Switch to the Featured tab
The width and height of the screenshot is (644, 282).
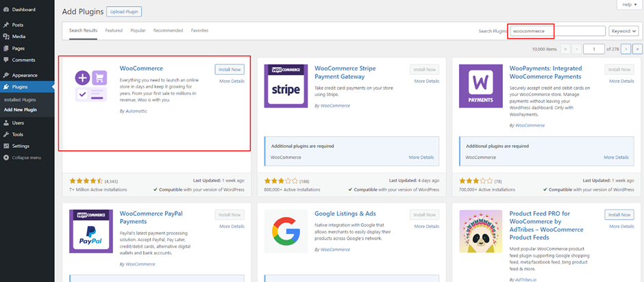(114, 31)
